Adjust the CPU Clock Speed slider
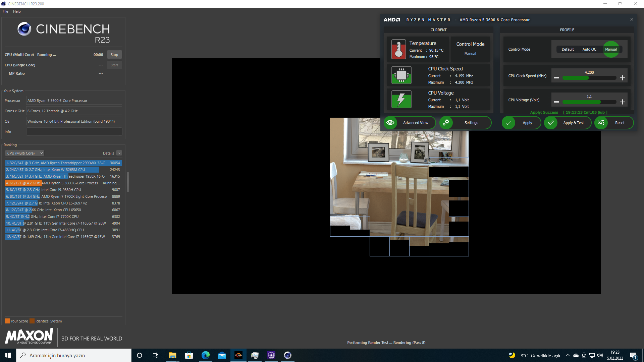 point(589,78)
